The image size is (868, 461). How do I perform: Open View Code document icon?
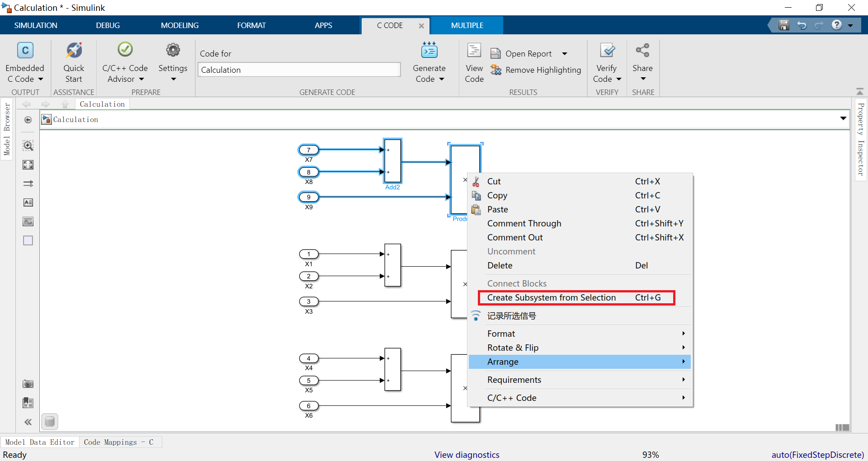pos(474,50)
